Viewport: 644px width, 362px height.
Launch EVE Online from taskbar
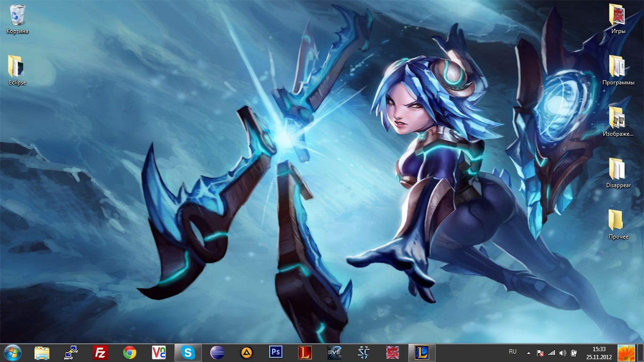(334, 353)
